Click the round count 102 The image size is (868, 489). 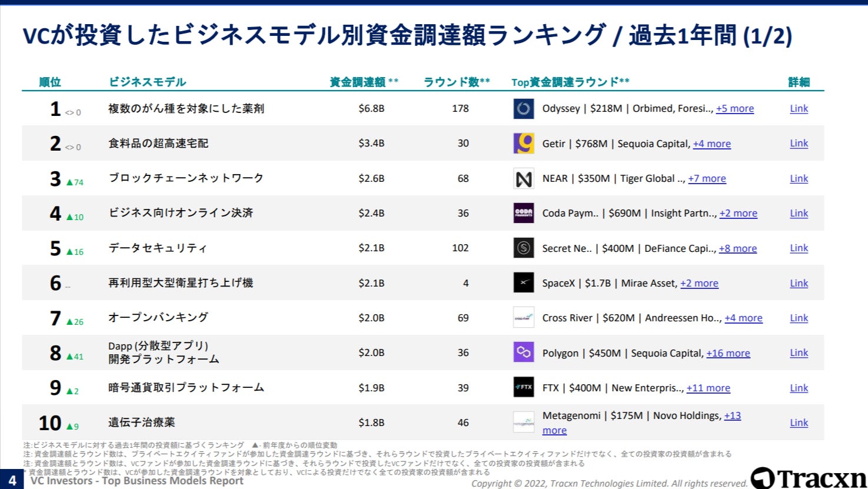click(x=460, y=248)
